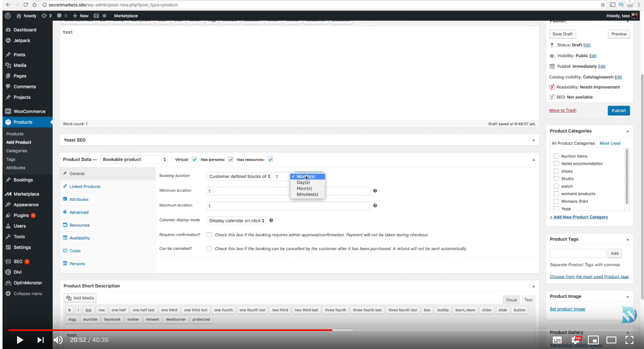Play the video
Image resolution: width=644 pixels, height=349 pixels.
(x=20, y=340)
